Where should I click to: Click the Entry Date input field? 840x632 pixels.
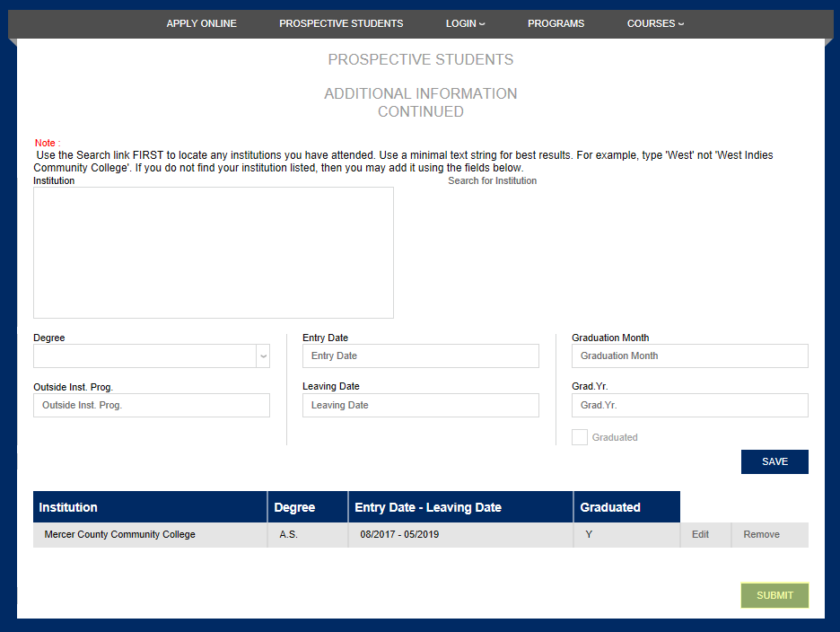pos(420,355)
